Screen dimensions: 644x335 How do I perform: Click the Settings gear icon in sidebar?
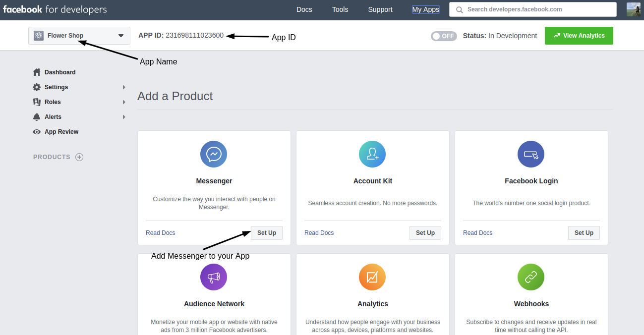37,87
